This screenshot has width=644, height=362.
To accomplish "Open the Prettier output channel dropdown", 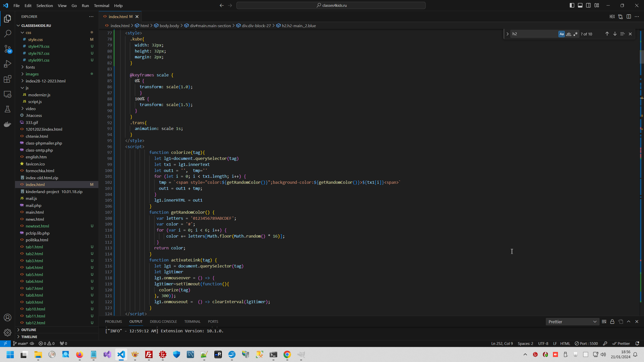I will coord(572,322).
